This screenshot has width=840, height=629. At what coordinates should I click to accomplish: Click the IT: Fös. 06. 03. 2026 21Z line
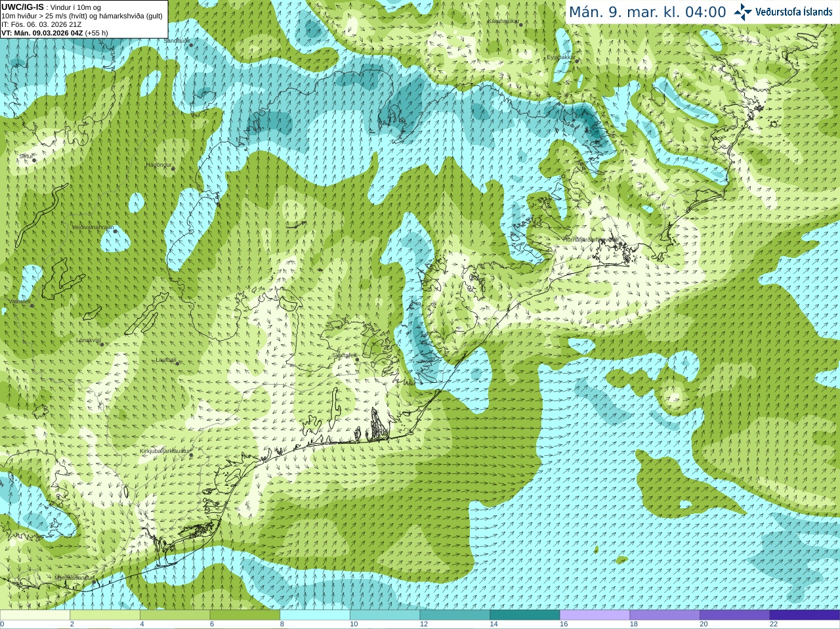pos(41,24)
